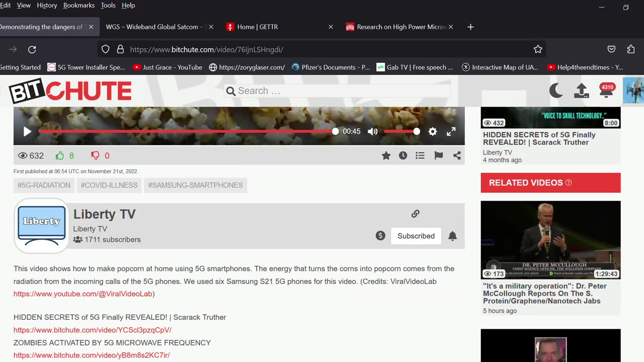Reload the page in browser toolbar
644x362 pixels.
click(x=32, y=49)
